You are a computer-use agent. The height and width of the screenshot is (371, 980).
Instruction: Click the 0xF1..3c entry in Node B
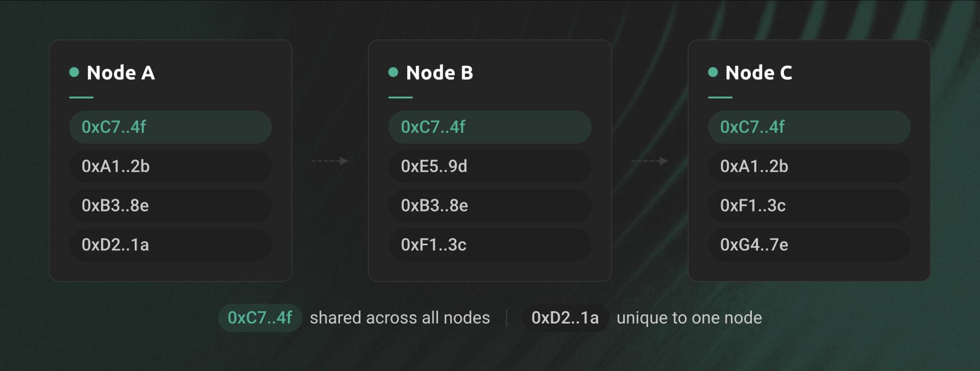point(489,245)
